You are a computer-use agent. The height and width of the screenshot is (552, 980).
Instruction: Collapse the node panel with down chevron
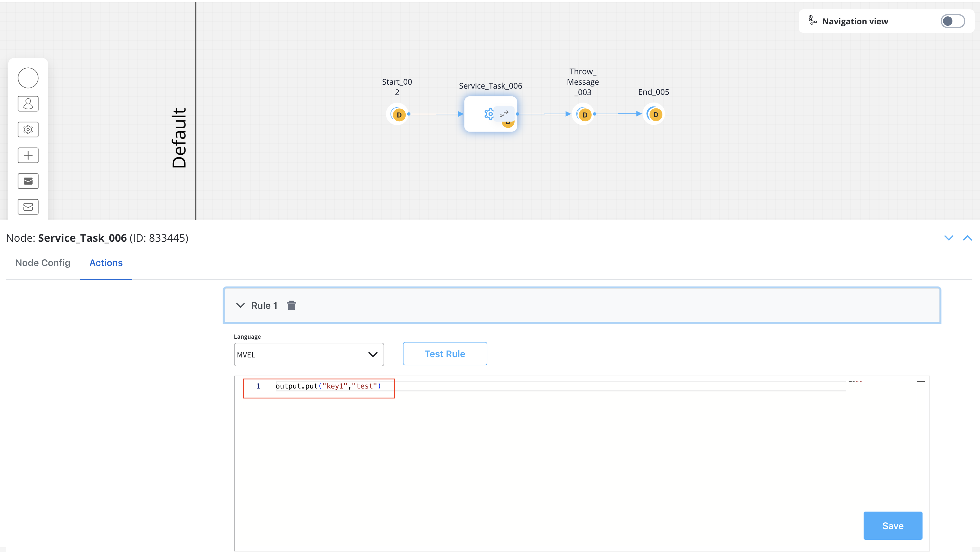tap(949, 238)
